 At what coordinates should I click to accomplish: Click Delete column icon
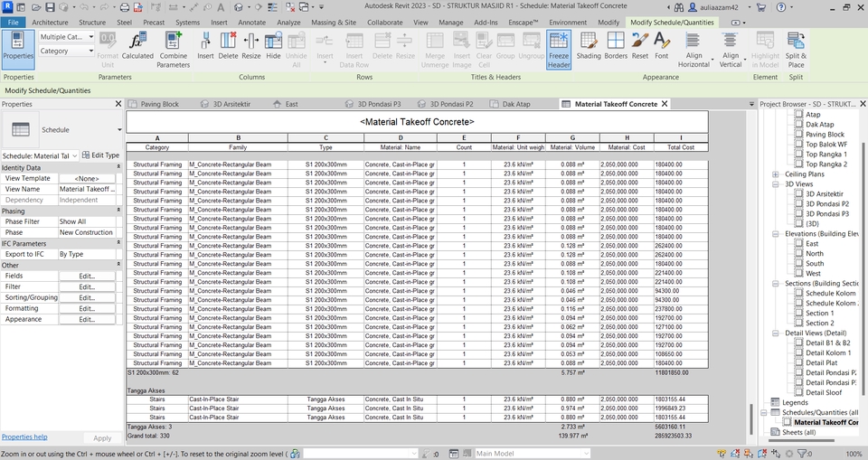[228, 45]
